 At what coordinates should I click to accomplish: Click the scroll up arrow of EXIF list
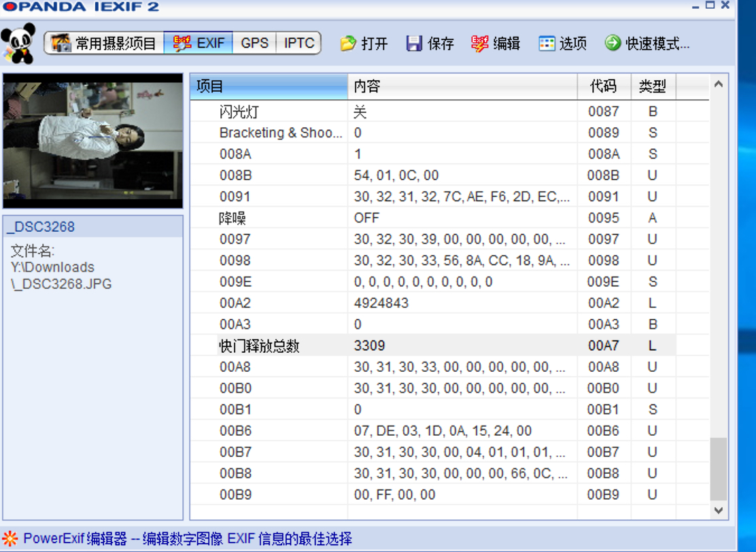[719, 84]
